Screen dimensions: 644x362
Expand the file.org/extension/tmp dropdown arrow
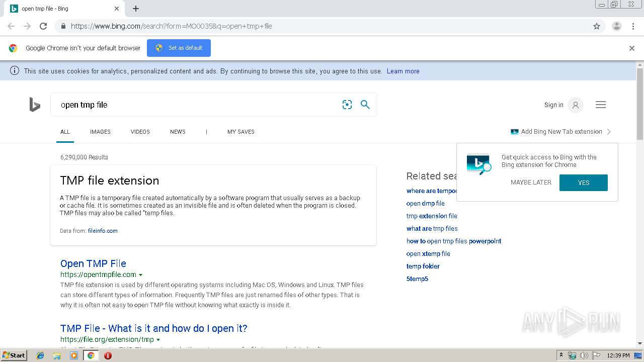(x=158, y=340)
